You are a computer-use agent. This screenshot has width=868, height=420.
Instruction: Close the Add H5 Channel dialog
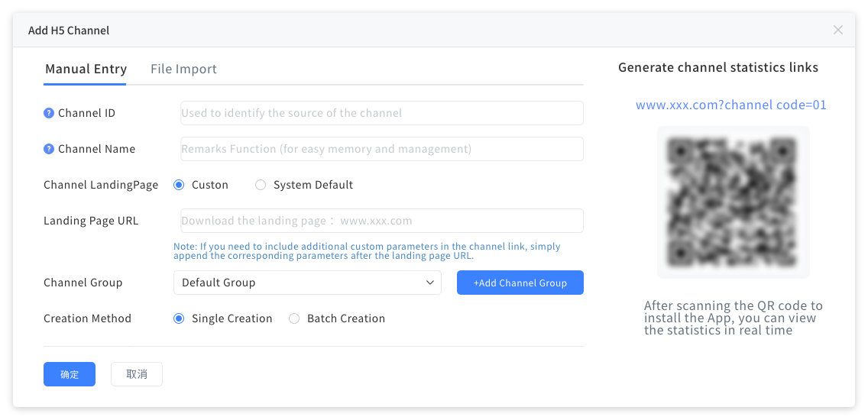coord(838,30)
